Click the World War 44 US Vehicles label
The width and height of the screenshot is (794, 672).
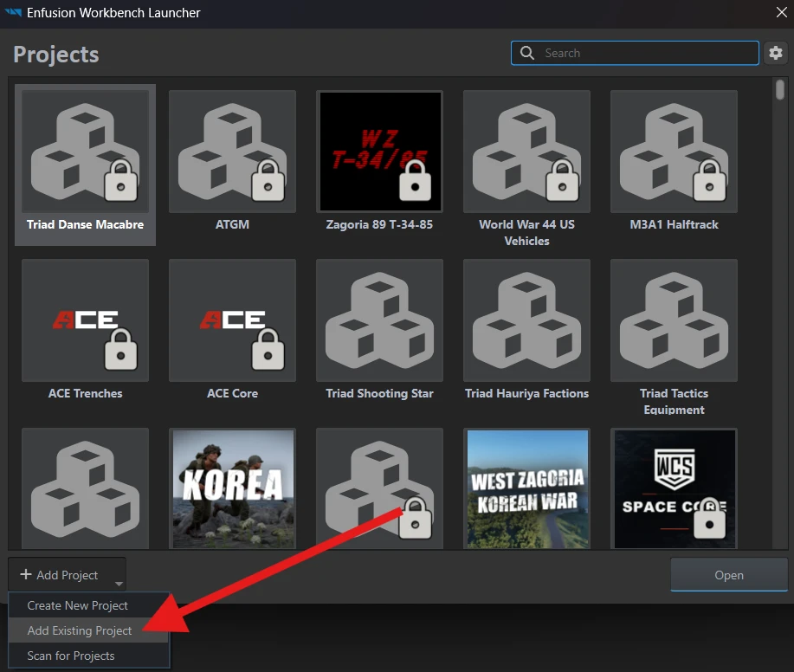pos(526,232)
